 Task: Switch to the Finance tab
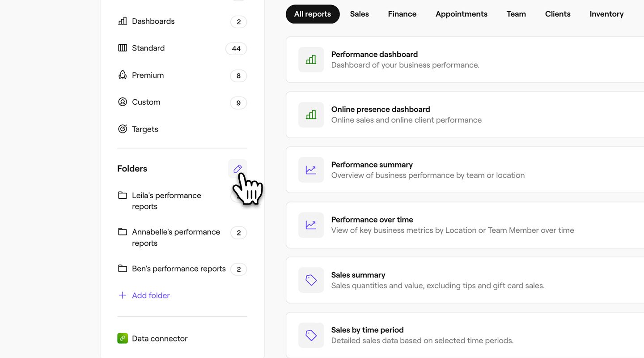tap(402, 14)
